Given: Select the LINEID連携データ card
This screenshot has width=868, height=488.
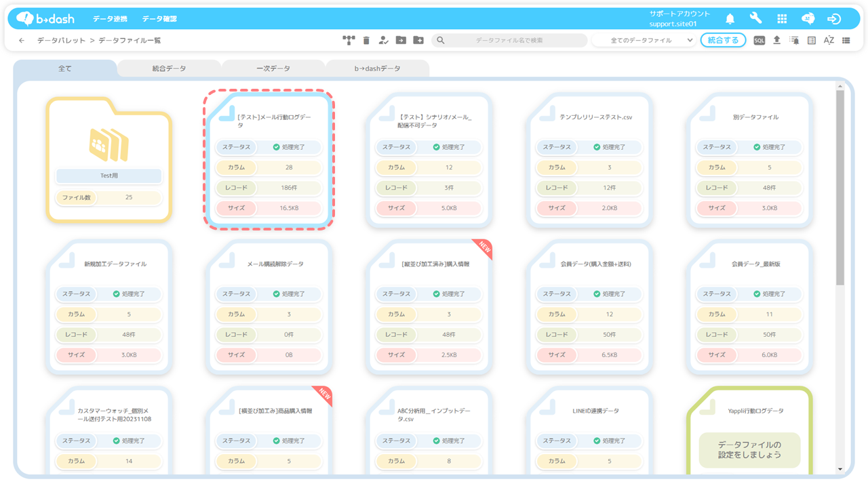Looking at the screenshot, I should 589,430.
